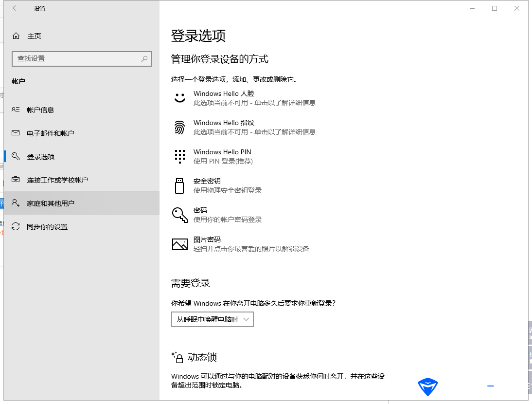Screen dimensions: 532x404
Task: Click the sync arrows icon for 同步你的设置
Action: tap(16, 226)
